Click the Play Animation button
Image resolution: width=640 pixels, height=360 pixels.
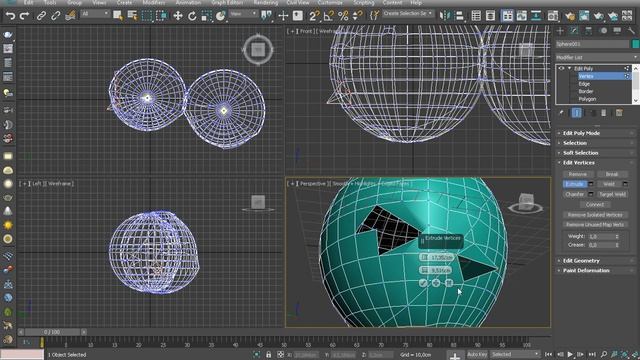pos(570,354)
